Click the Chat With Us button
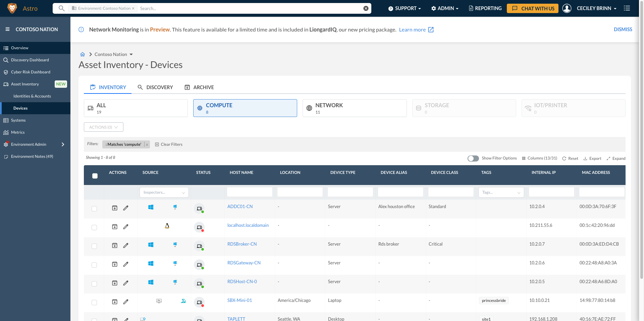 tap(532, 8)
